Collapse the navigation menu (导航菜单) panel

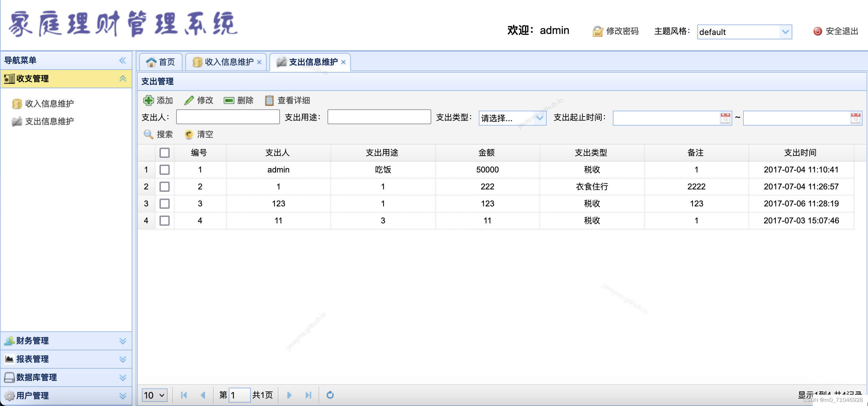122,60
